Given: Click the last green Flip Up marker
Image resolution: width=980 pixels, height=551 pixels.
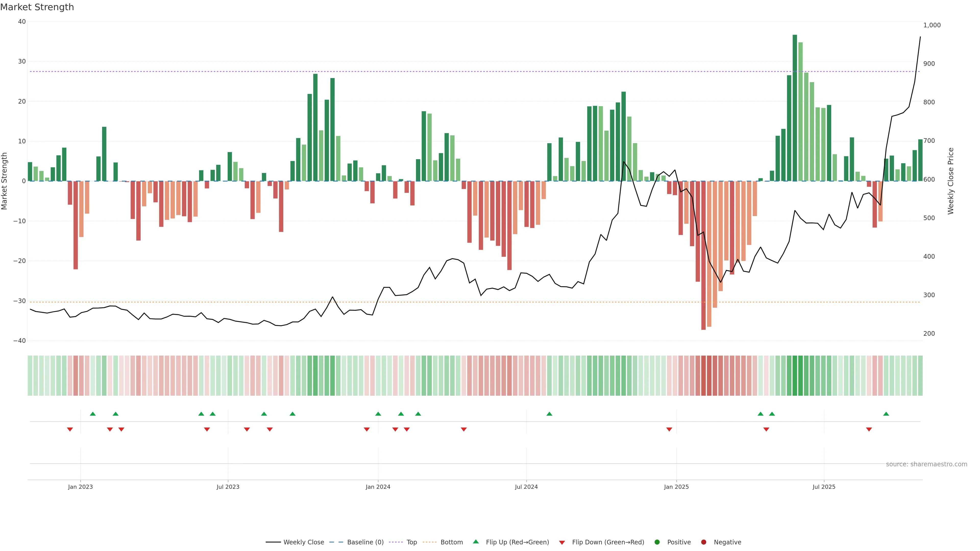Looking at the screenshot, I should tap(886, 414).
